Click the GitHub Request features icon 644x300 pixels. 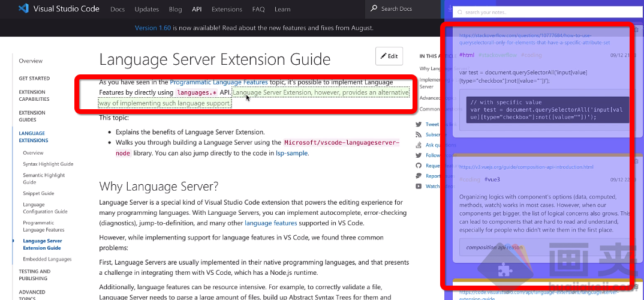pos(419,166)
